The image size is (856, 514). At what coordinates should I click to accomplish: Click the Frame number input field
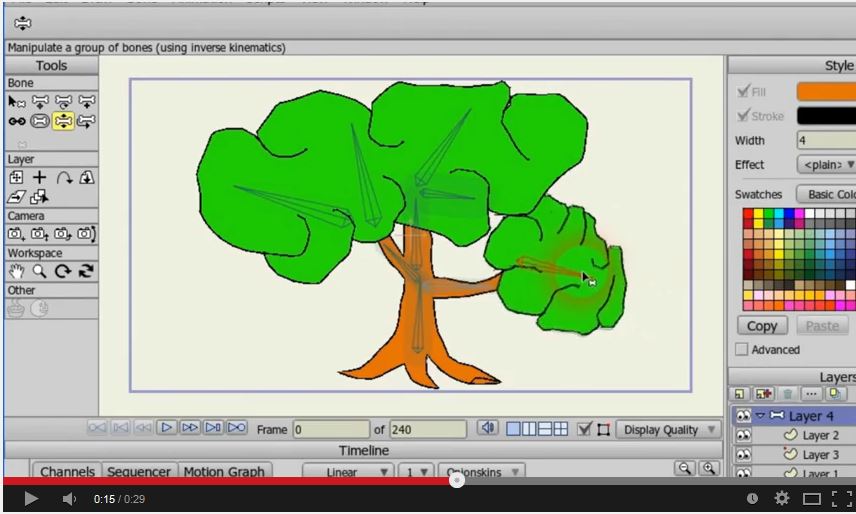coord(331,429)
